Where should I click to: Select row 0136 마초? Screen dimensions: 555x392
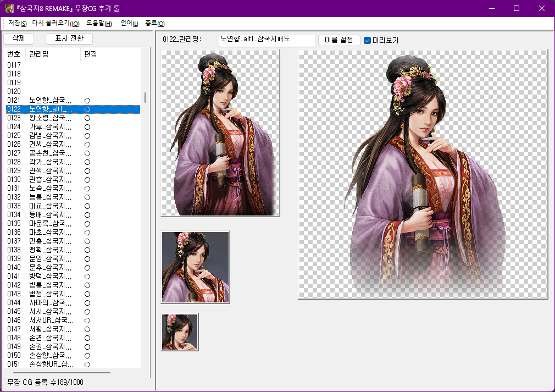pos(73,233)
